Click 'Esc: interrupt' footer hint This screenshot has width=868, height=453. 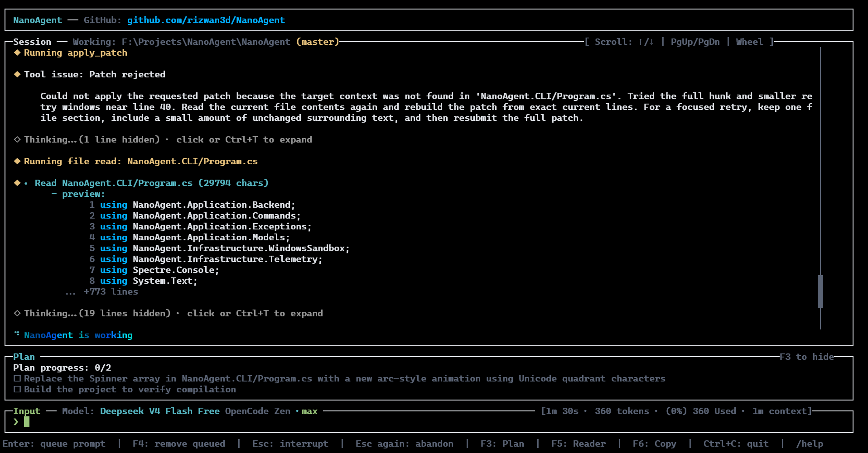pos(290,443)
